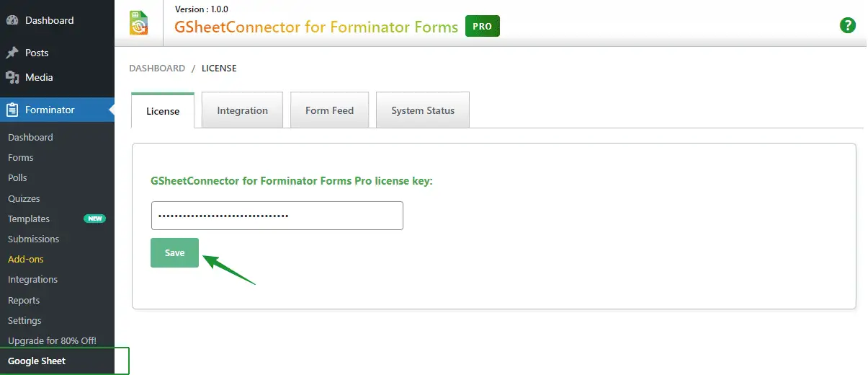The height and width of the screenshot is (375, 868).
Task: Select the System Status tab
Action: pos(423,110)
